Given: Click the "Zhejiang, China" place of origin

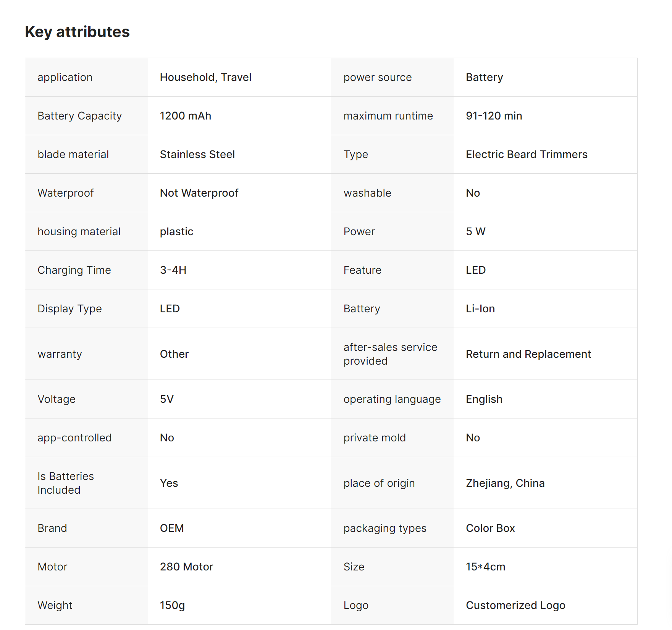Looking at the screenshot, I should (x=505, y=483).
